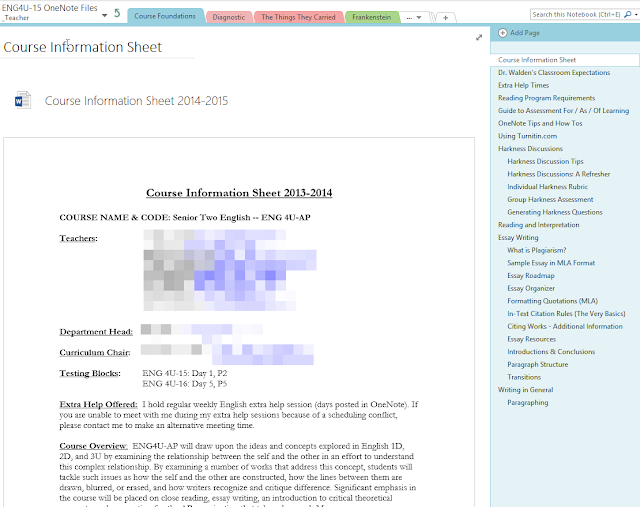Select Course Information Sheet in page list
Screen dimensions: 640x507
(x=537, y=60)
